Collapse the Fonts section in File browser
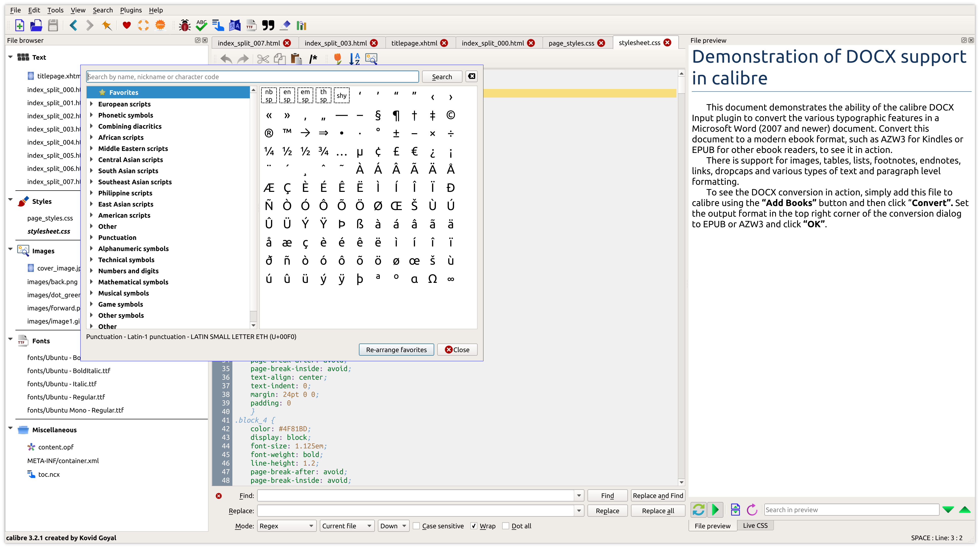The width and height of the screenshot is (980, 548). pos(10,339)
